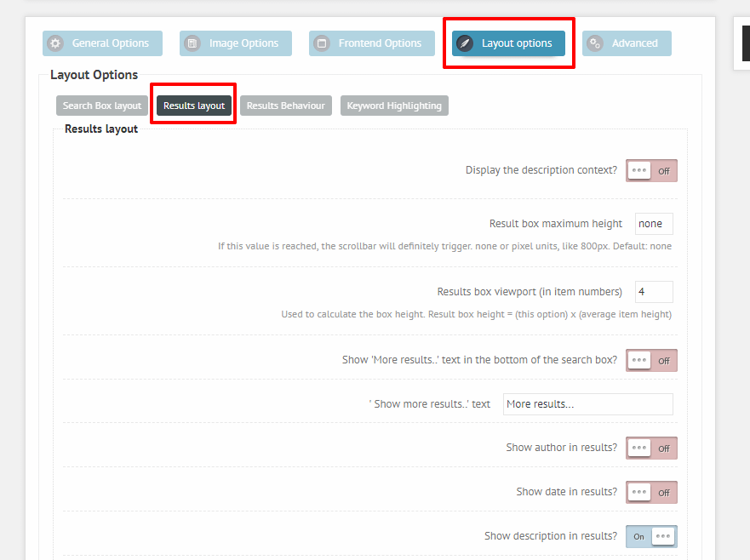Select the Results layout sub-tab
This screenshot has height=560, width=750.
point(192,105)
